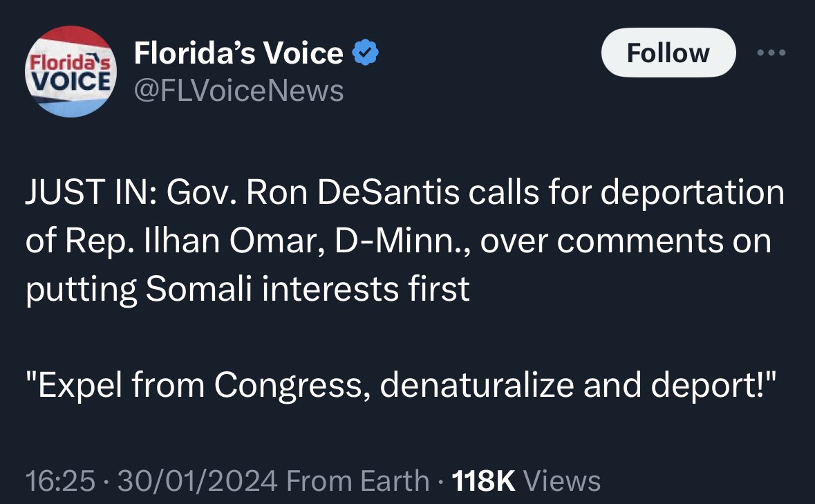The width and height of the screenshot is (815, 504).
Task: Open the 118K view count
Action: [483, 480]
